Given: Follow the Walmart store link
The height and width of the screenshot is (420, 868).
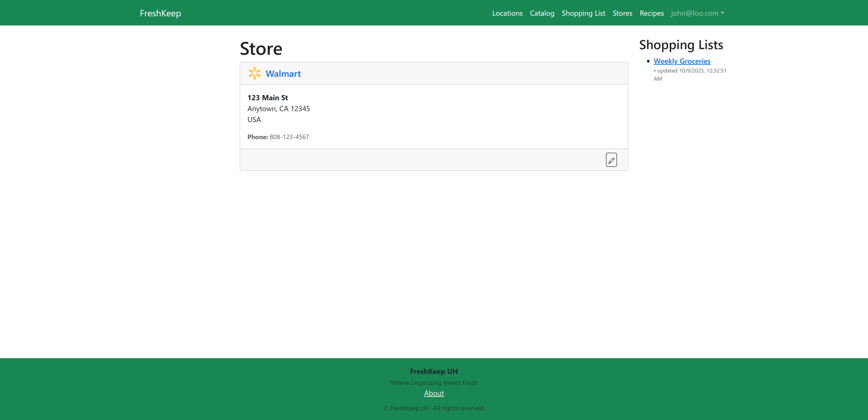Looking at the screenshot, I should point(283,74).
